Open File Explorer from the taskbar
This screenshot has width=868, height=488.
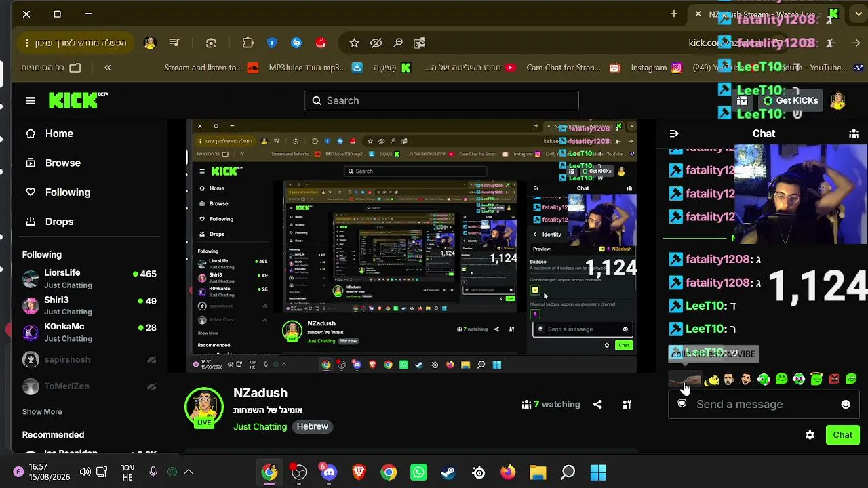click(538, 472)
